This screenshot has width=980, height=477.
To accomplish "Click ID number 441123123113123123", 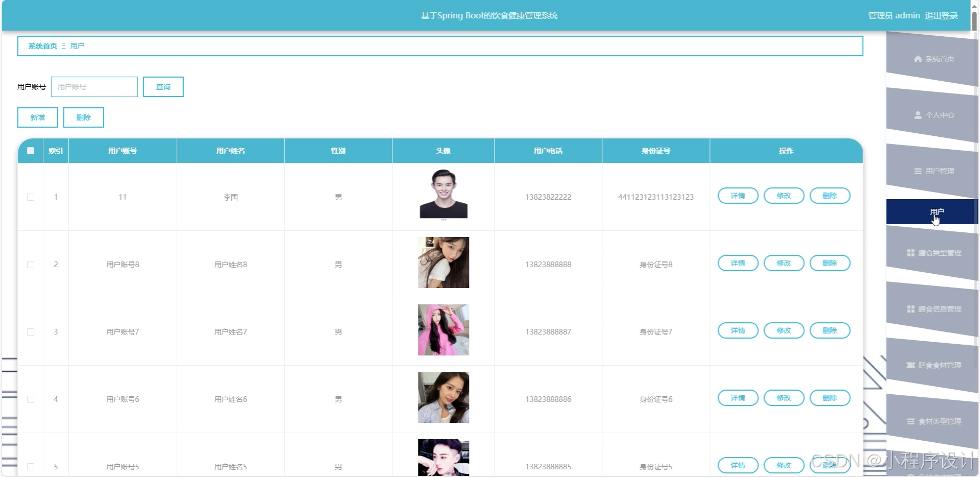I will coord(656,197).
